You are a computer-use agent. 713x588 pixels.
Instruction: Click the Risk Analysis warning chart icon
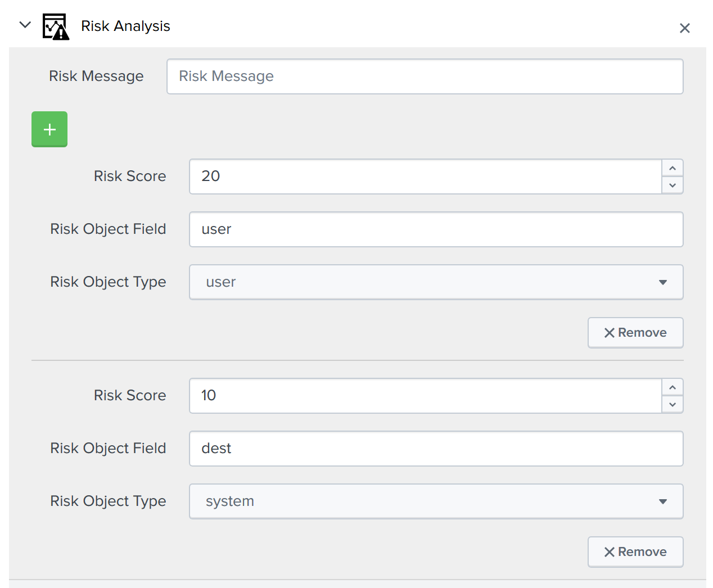56,25
